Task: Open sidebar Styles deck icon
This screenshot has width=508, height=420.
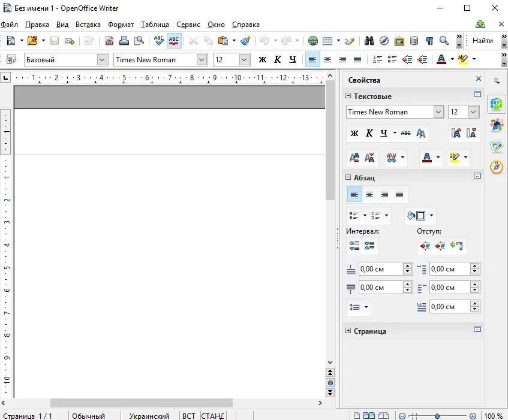Action: click(497, 125)
